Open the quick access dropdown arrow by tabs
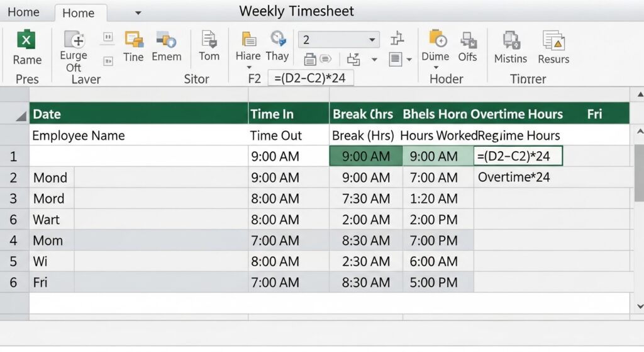The width and height of the screenshot is (644, 352). pos(138,13)
